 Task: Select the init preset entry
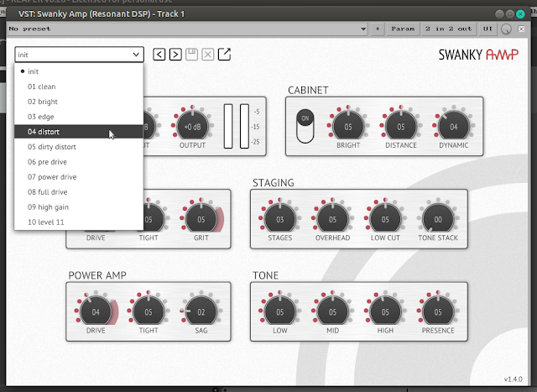tap(79, 71)
